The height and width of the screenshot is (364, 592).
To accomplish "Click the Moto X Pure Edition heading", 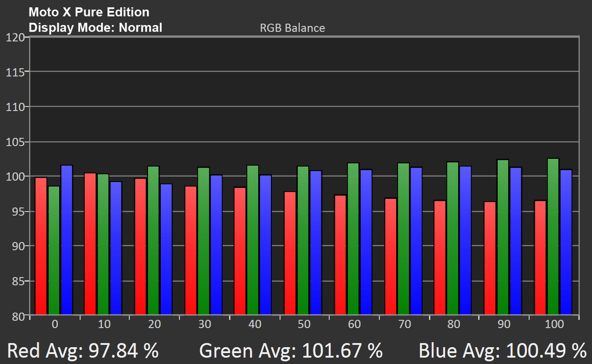I will 89,11.
